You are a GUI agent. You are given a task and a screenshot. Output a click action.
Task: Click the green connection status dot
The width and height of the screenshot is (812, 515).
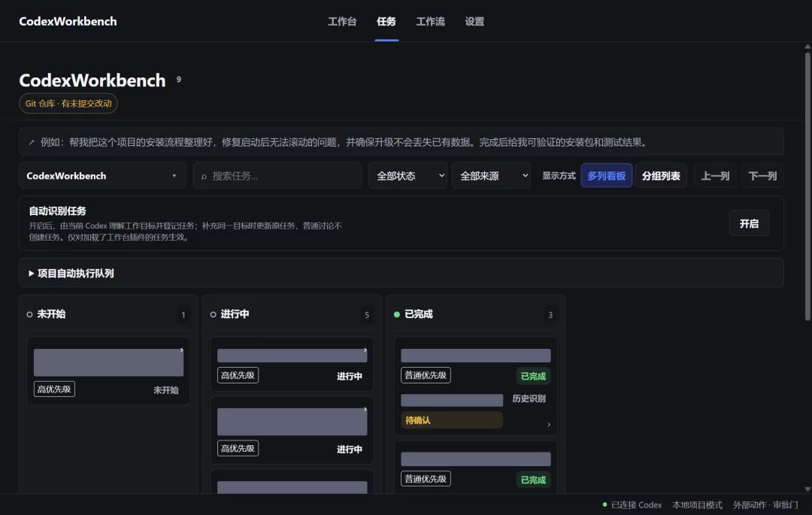pyautogui.click(x=604, y=504)
